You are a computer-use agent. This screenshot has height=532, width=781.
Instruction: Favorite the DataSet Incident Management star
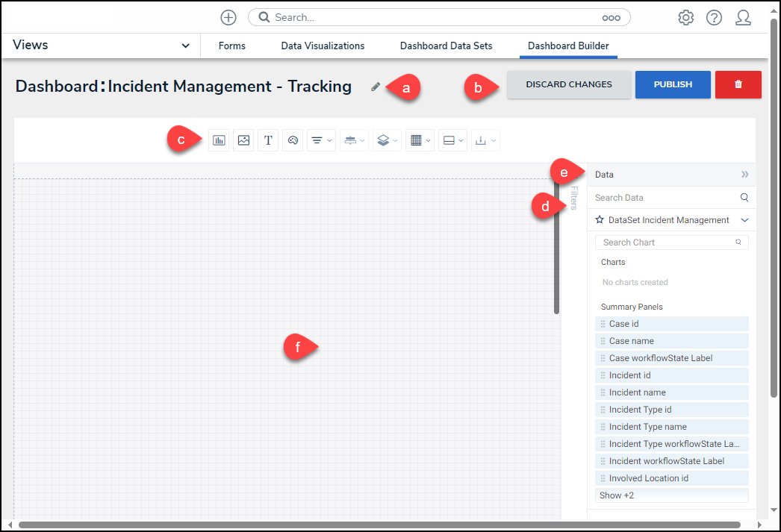pyautogui.click(x=600, y=220)
